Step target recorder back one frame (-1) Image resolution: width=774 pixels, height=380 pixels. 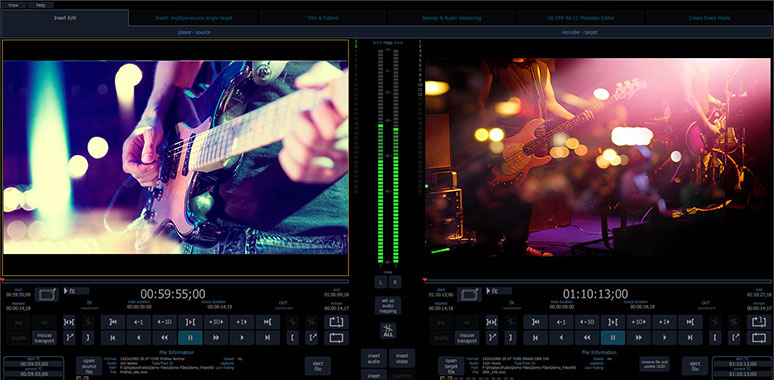pyautogui.click(x=561, y=322)
